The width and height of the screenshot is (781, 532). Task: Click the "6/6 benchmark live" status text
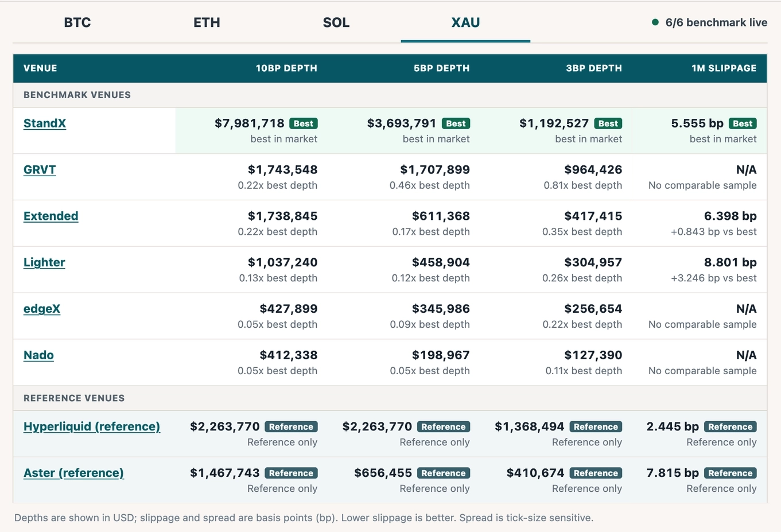(x=716, y=22)
